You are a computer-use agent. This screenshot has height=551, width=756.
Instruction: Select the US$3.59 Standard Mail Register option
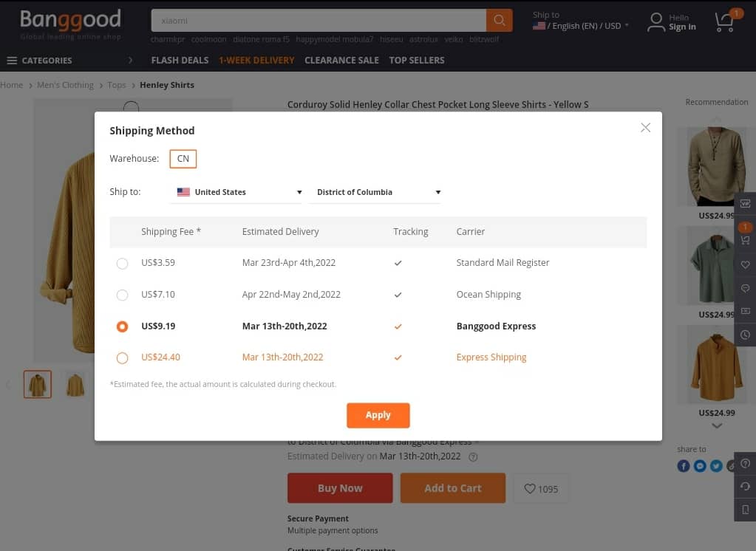pos(122,263)
